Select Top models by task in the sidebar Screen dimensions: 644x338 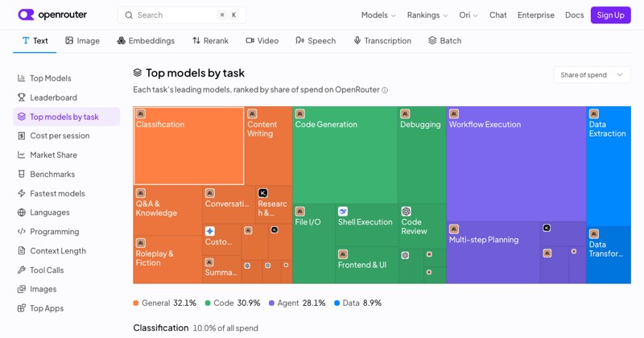[x=67, y=117]
